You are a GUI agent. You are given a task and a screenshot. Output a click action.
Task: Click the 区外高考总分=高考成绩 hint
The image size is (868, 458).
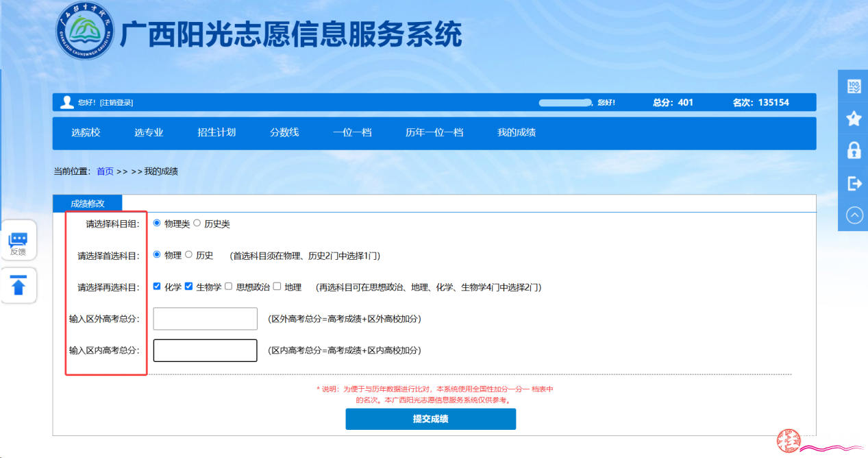click(x=345, y=319)
